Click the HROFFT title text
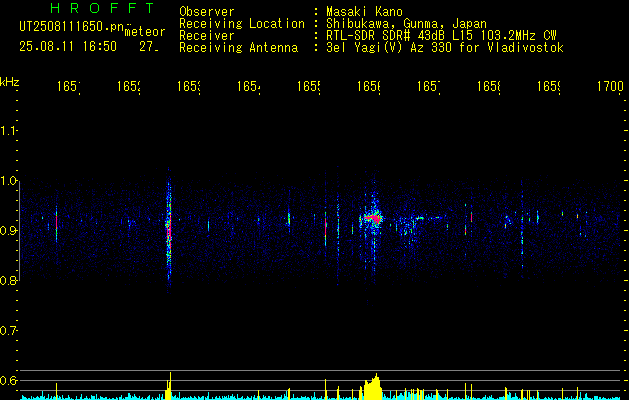 tap(102, 8)
